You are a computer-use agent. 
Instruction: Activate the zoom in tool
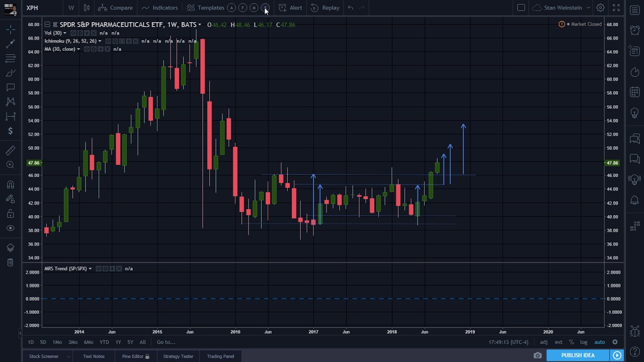point(10,165)
